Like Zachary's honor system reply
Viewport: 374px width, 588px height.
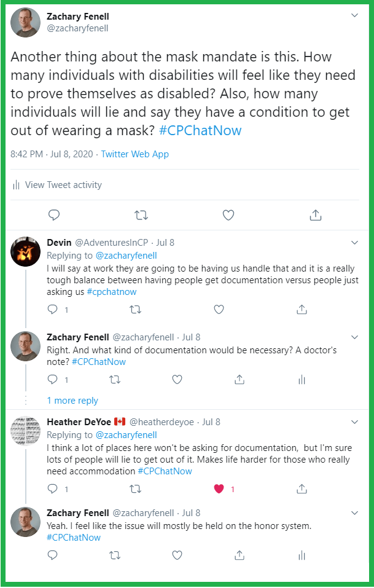pyautogui.click(x=177, y=555)
